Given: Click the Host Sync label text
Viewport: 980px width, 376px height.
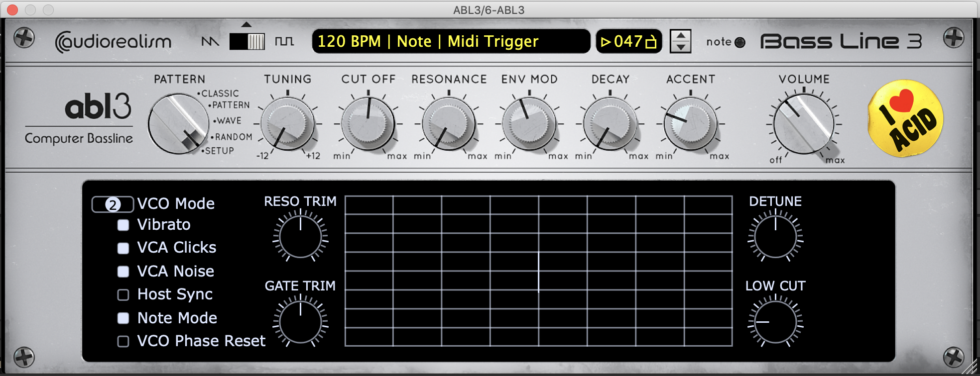Looking at the screenshot, I should pos(175,294).
